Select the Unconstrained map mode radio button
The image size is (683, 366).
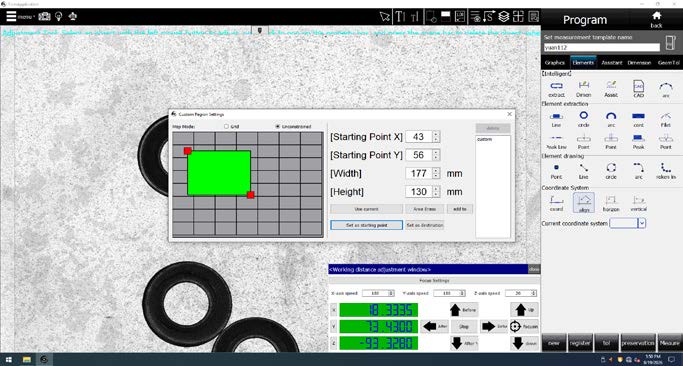(277, 126)
